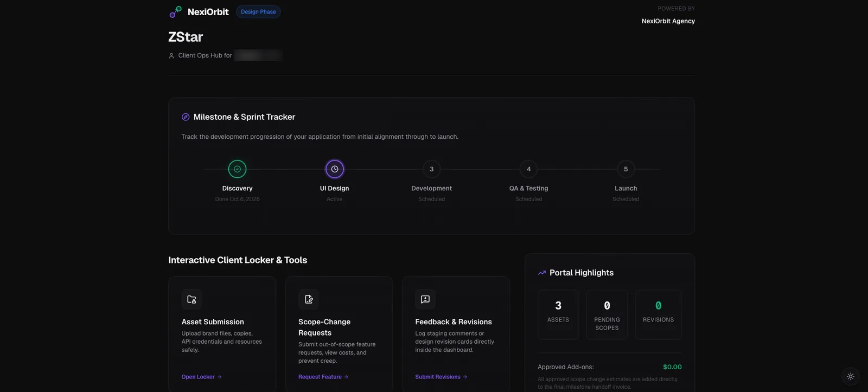Select step 3 Development milestone circle
Image resolution: width=868 pixels, height=392 pixels.
(x=432, y=169)
